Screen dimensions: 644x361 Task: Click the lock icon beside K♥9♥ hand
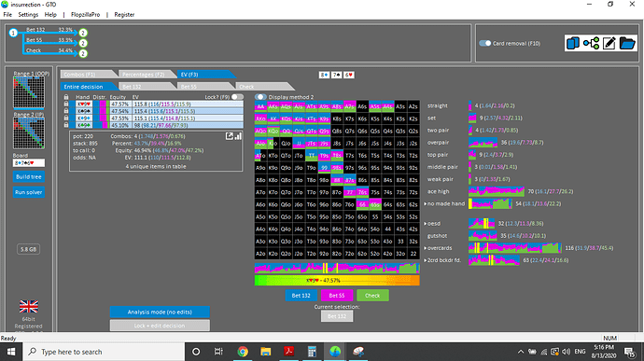click(66, 104)
